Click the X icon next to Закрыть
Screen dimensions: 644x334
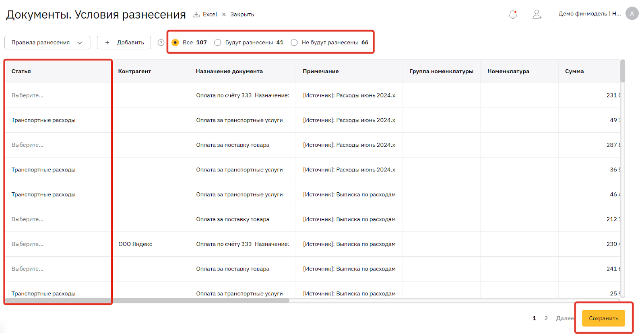(224, 14)
